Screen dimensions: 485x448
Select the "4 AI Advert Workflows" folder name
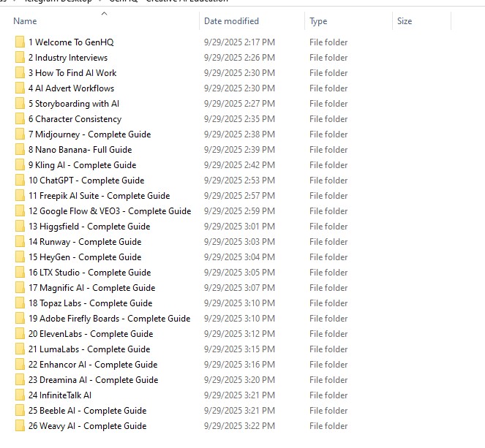point(71,88)
